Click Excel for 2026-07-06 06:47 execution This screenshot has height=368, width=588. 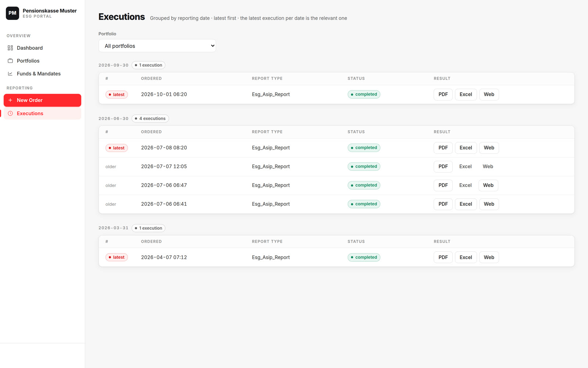coord(466,185)
